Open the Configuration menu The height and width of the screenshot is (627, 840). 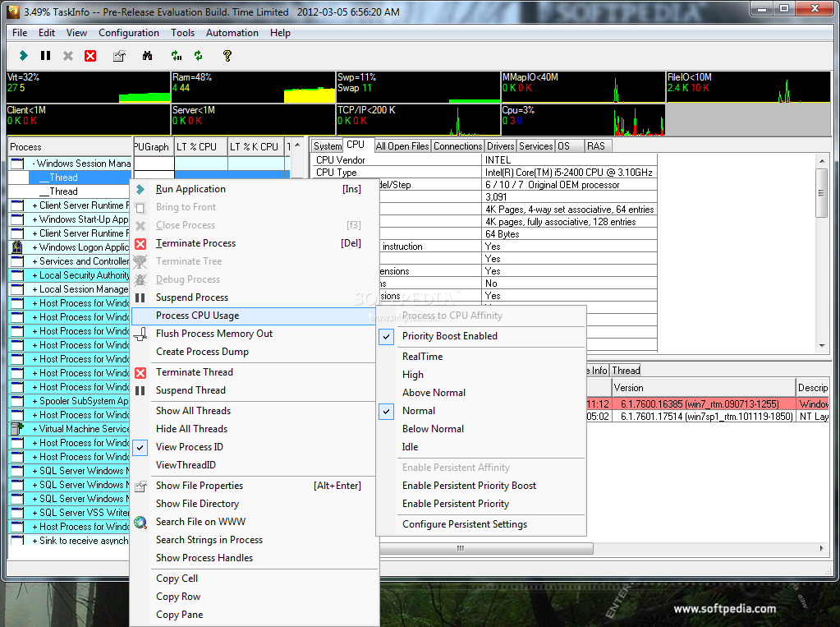click(x=129, y=33)
